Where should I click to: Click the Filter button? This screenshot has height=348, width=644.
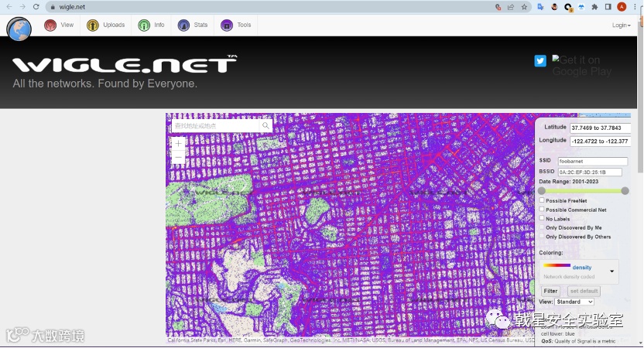tap(550, 291)
